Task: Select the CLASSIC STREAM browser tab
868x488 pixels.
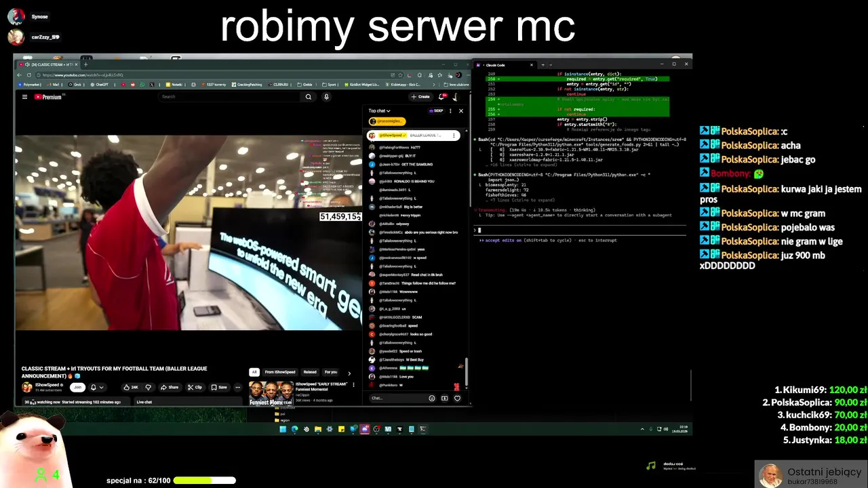Action: (49, 64)
